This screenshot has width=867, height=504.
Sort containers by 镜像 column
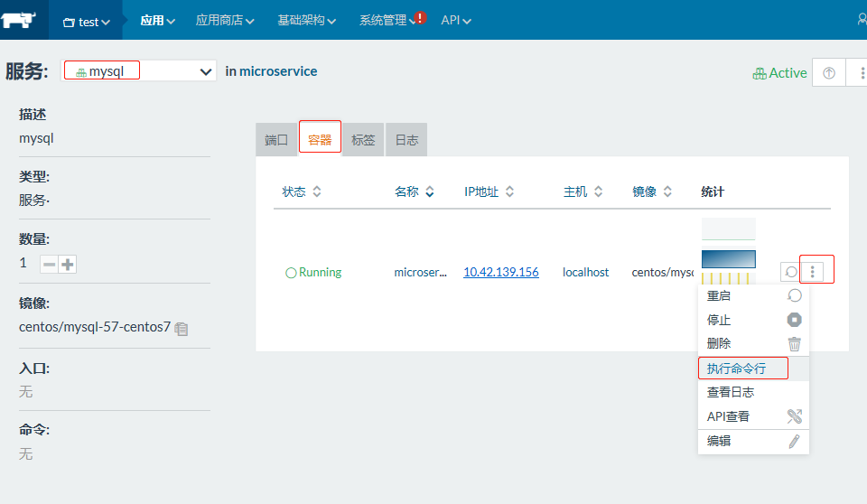652,192
